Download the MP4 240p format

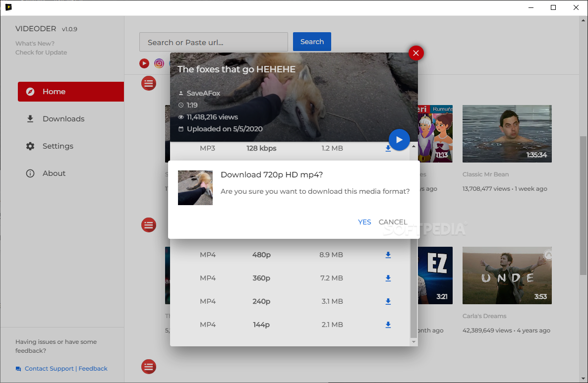tap(388, 301)
